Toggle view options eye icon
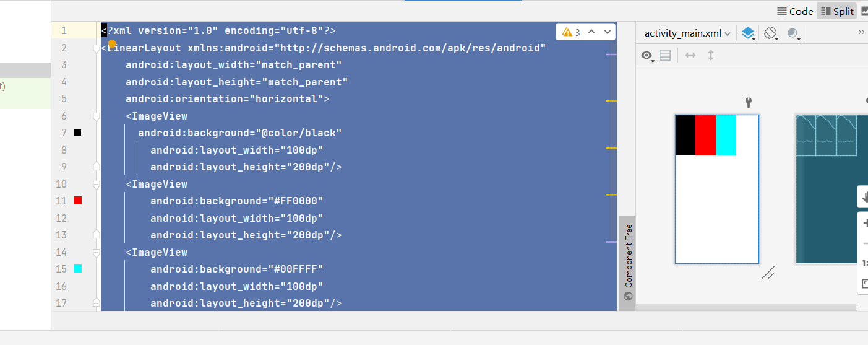 click(647, 55)
